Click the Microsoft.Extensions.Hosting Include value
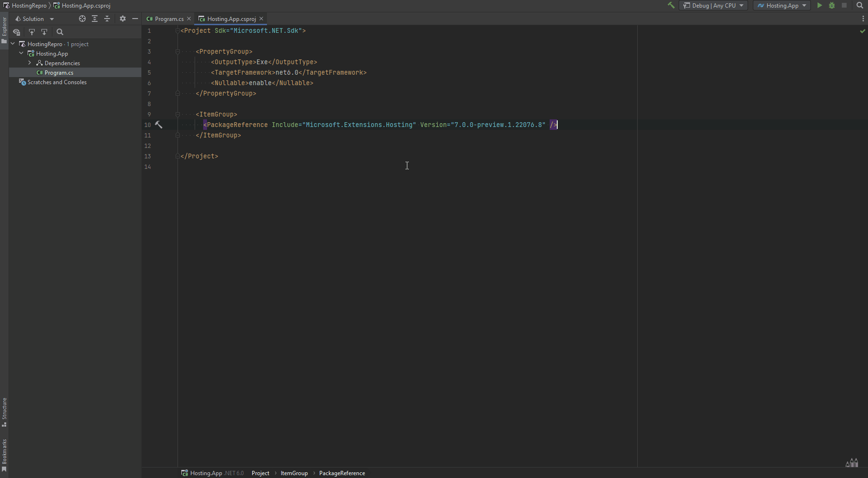The image size is (868, 478). tap(359, 125)
